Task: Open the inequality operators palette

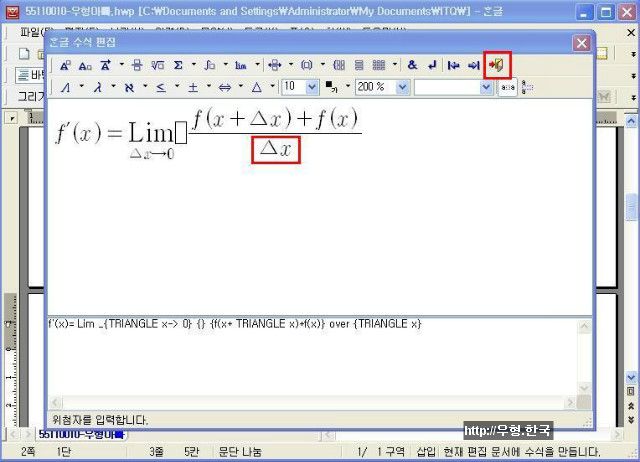Action: pyautogui.click(x=161, y=87)
